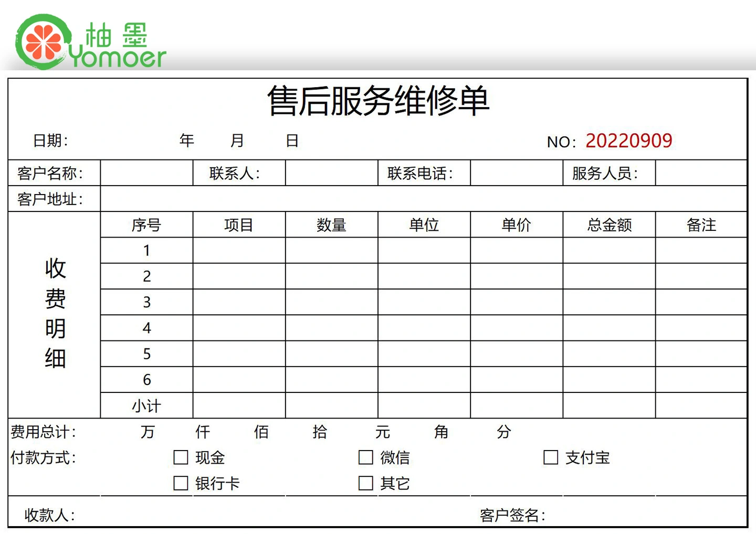The image size is (756, 534).
Task: Click the empty cell after 联系电话
Action: (517, 173)
